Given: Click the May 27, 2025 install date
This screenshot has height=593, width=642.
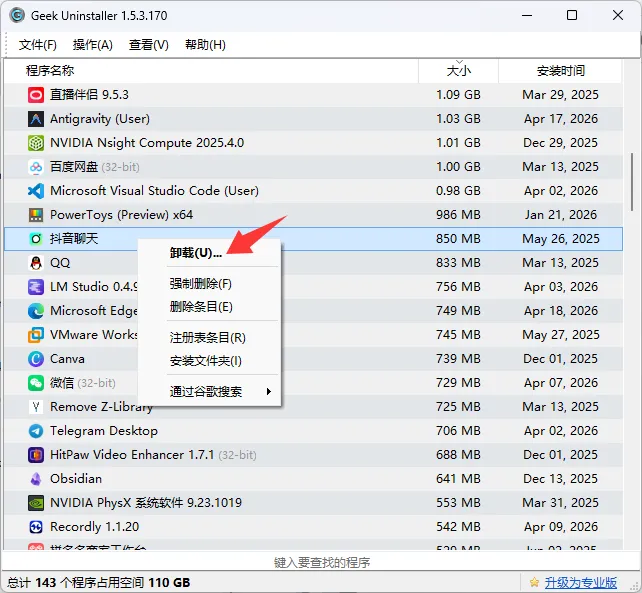Looking at the screenshot, I should coord(561,335).
